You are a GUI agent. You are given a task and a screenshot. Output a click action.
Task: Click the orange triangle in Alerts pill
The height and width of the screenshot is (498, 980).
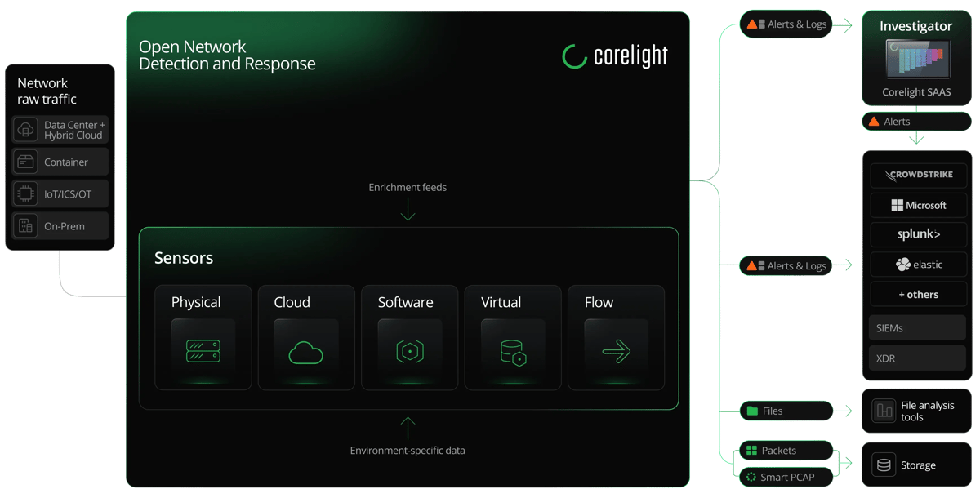click(x=874, y=122)
